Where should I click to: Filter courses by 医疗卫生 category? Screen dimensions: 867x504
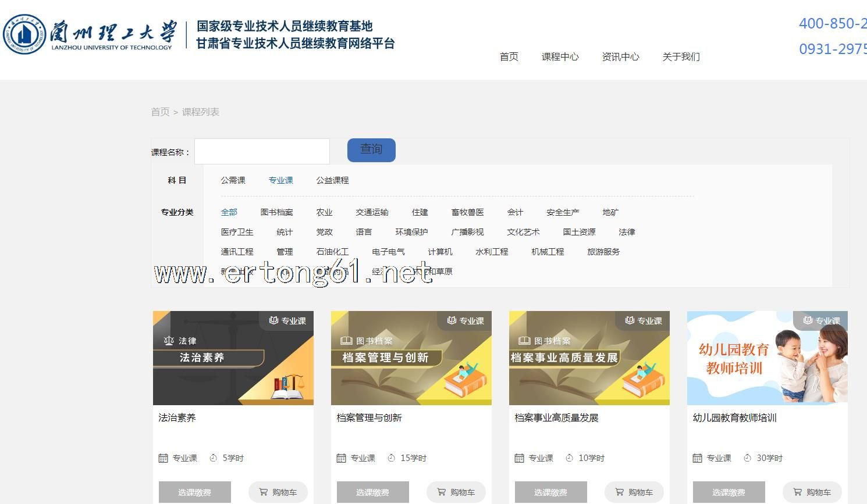click(x=237, y=232)
